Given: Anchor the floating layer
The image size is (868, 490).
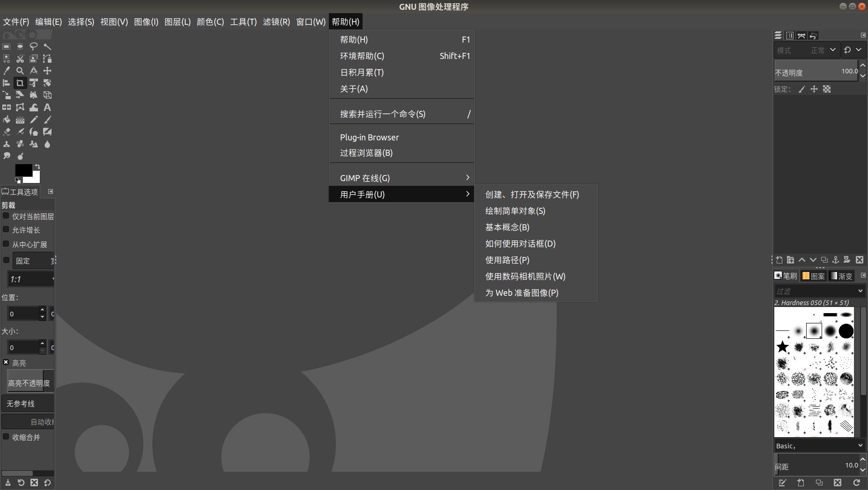Looking at the screenshot, I should 835,260.
